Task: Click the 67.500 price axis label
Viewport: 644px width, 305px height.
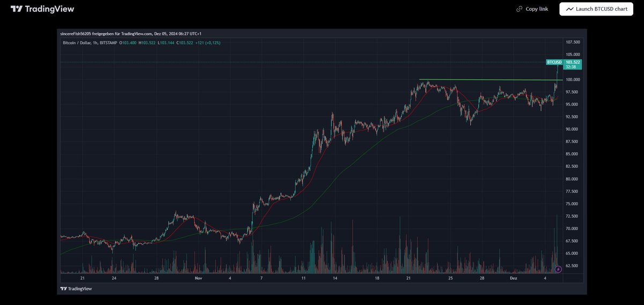Action: pos(573,241)
